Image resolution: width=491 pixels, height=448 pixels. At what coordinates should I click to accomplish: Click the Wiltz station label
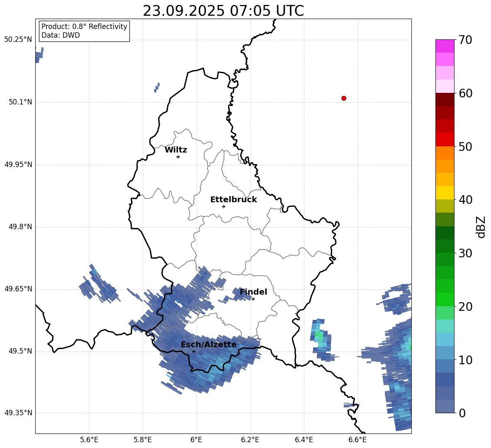(176, 150)
